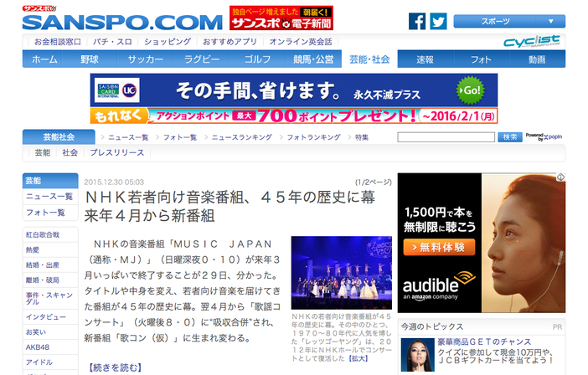Visit the ショッピング link
Image resolution: width=588 pixels, height=375 pixels.
coord(168,42)
